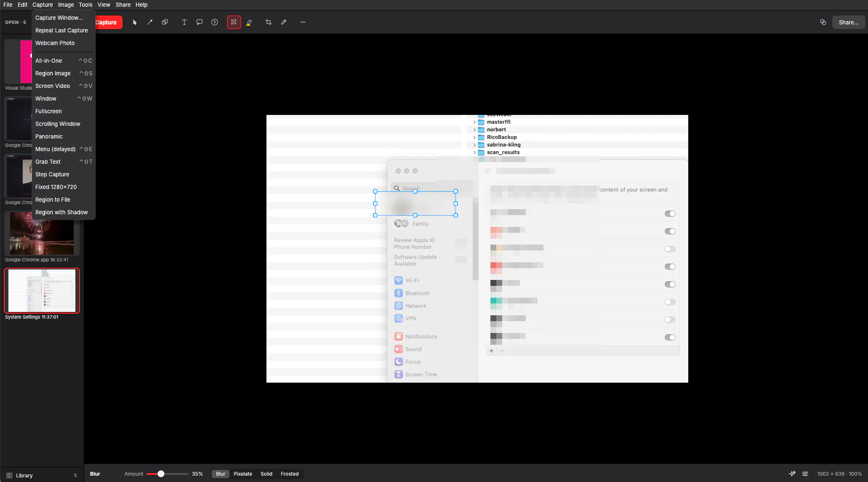Choose the shapes tool in toolbar
The width and height of the screenshot is (868, 482).
pos(165,22)
